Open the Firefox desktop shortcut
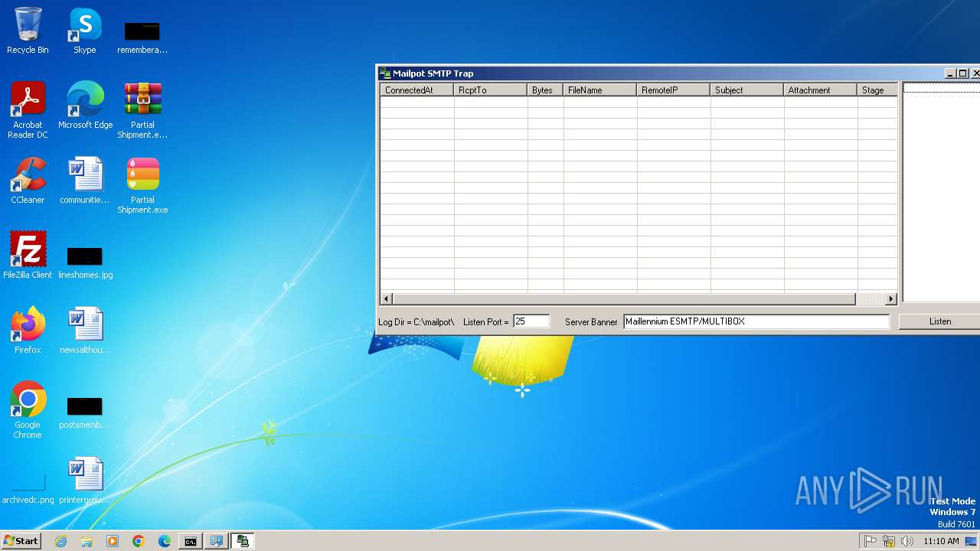 pyautogui.click(x=28, y=331)
